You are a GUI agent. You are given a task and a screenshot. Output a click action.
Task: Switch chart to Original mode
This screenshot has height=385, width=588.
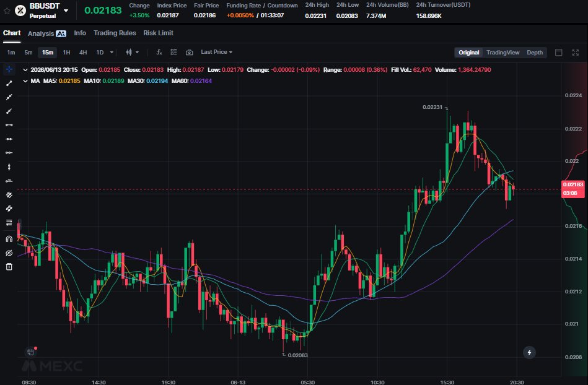469,53
